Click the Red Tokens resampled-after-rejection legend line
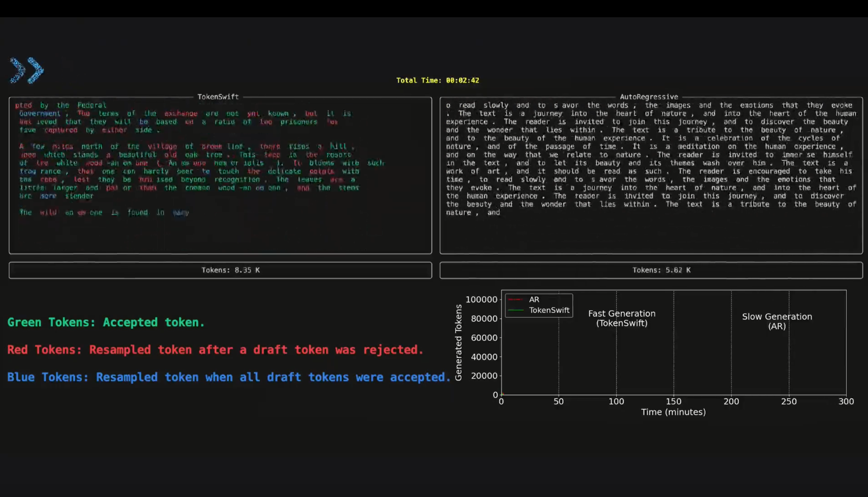Viewport: 868px width, 497px height. (x=215, y=350)
